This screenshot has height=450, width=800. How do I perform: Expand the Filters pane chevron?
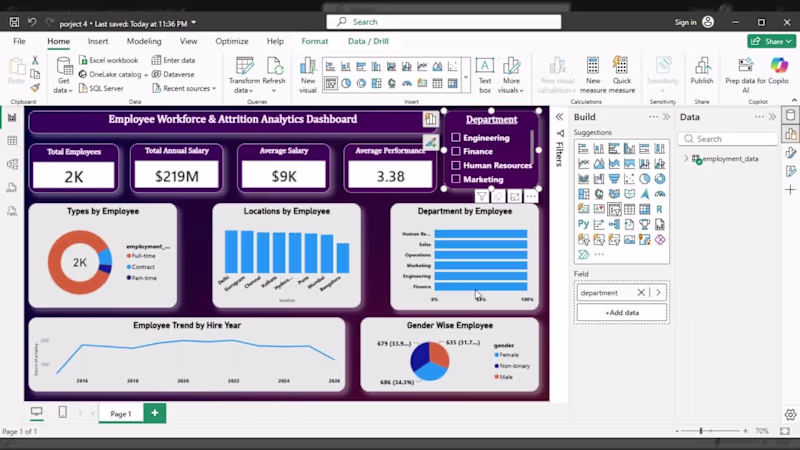click(559, 117)
